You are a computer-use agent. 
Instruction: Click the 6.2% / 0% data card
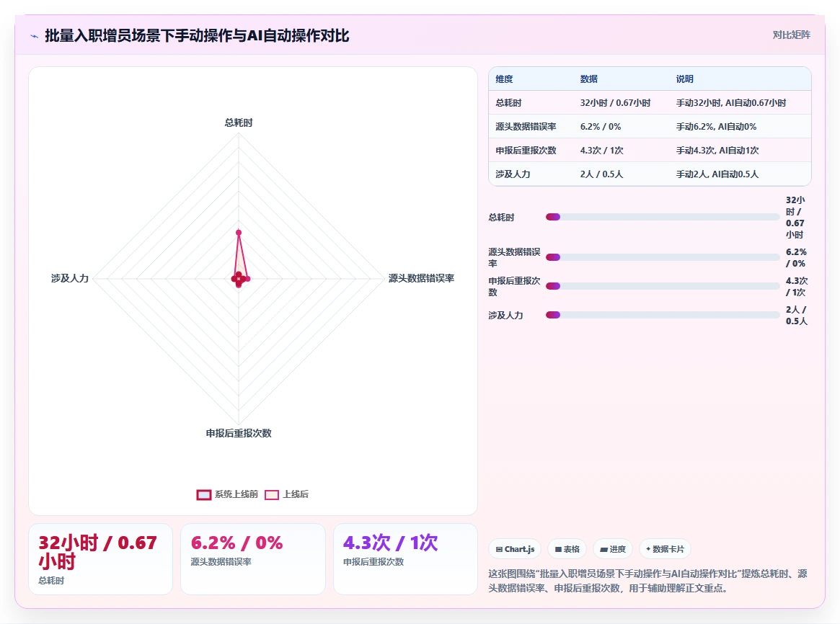click(253, 559)
